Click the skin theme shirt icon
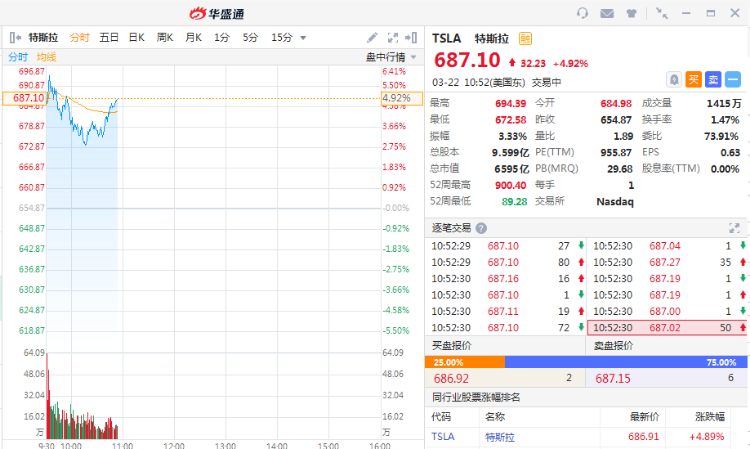The width and height of the screenshot is (750, 449). 631,13
